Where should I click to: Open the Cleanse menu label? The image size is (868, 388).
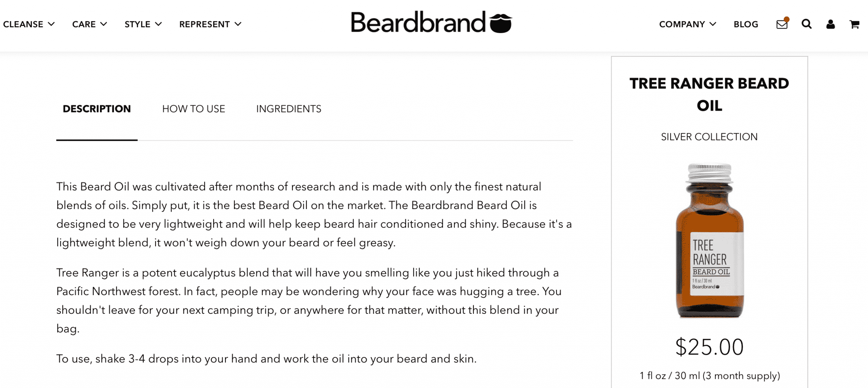[23, 24]
